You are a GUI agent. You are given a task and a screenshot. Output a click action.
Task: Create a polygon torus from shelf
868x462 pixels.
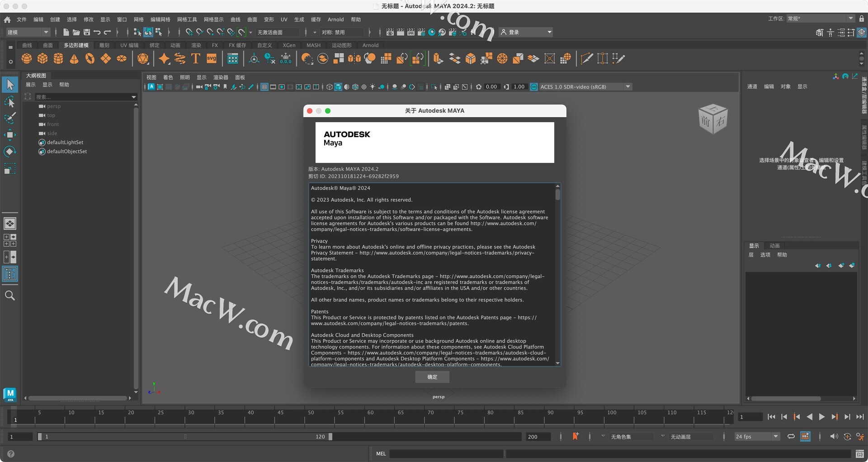[90, 58]
